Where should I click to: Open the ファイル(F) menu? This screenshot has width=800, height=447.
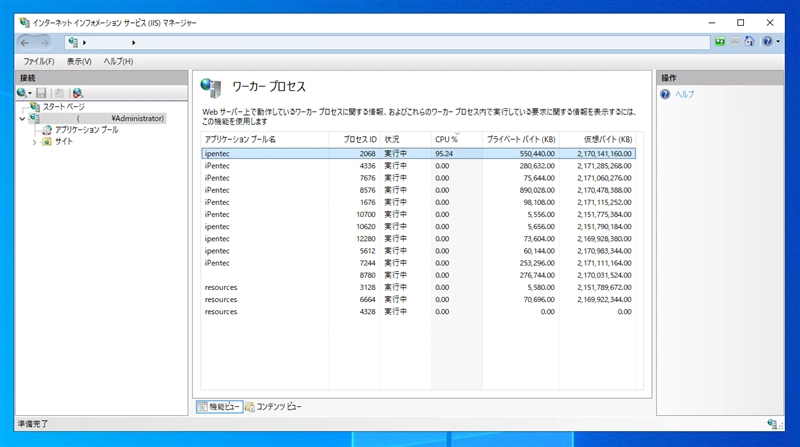point(39,61)
